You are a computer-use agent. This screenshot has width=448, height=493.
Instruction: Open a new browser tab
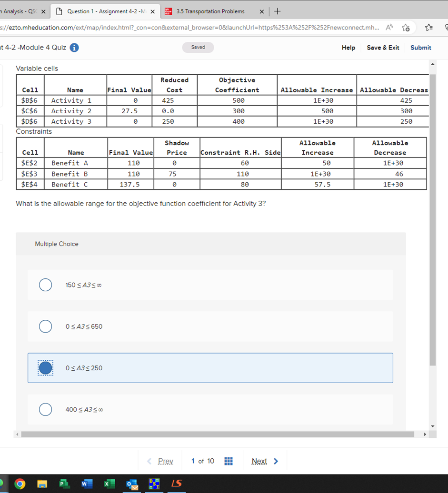(x=277, y=11)
